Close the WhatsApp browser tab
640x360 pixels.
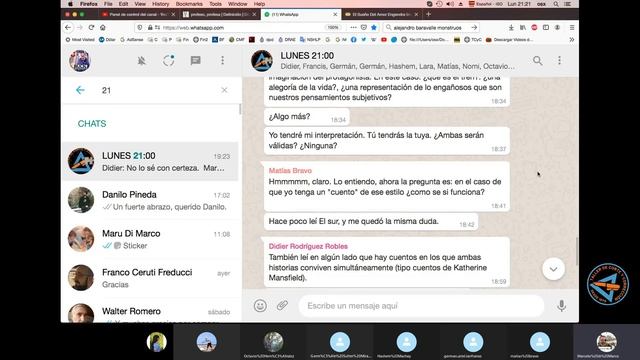[335, 14]
